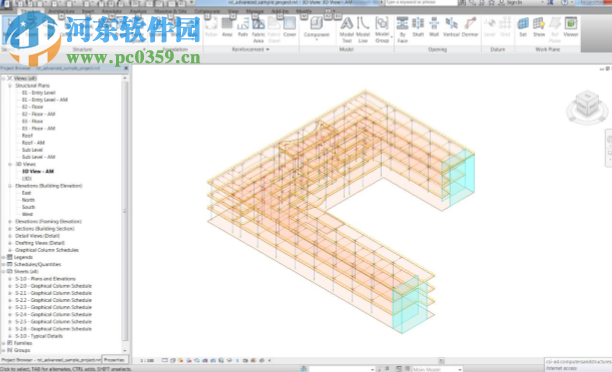Expand the Families node

pos(4,343)
